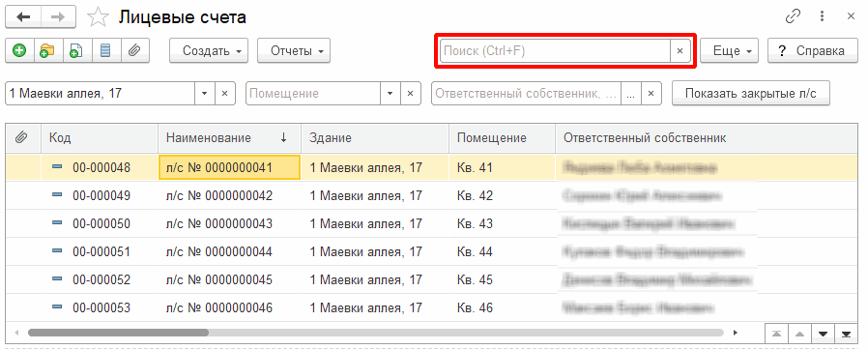Sort by Здание column header
Screen dimensions: 868x350
point(375,138)
